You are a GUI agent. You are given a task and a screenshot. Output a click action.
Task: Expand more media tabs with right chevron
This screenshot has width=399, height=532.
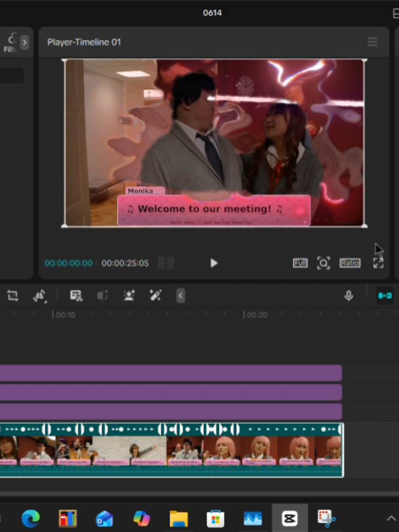click(x=25, y=42)
